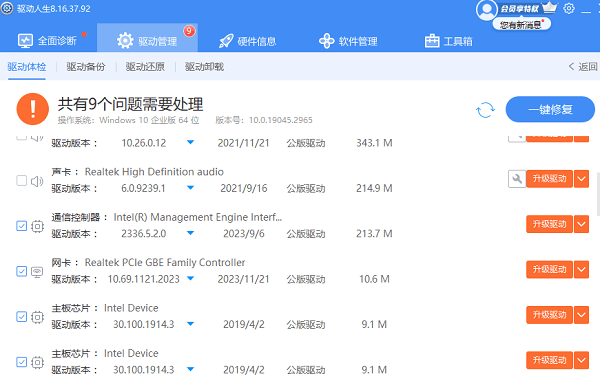This screenshot has height=383, width=600.
Task: Click 升级驱动 for last 主板芯片 Intel Device
Action: pyautogui.click(x=549, y=360)
